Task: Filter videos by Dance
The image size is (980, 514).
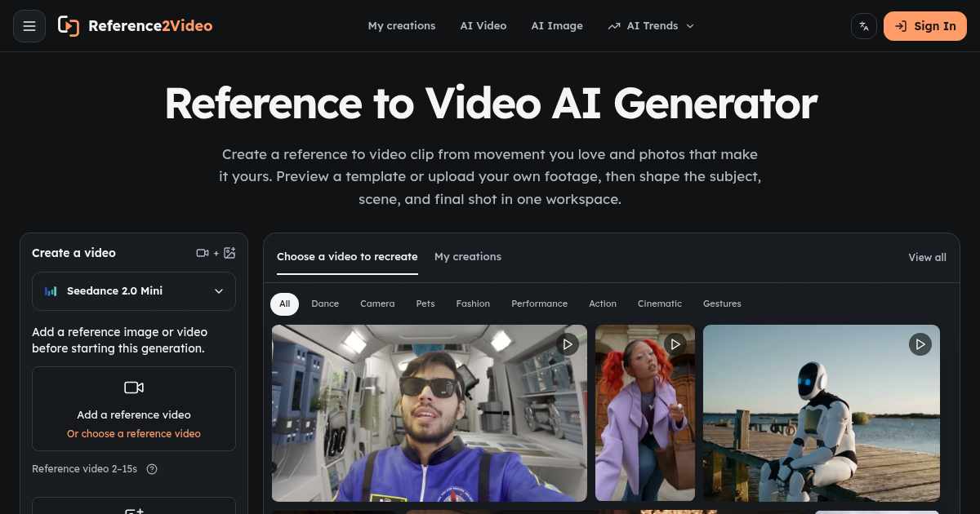Action: pyautogui.click(x=325, y=304)
